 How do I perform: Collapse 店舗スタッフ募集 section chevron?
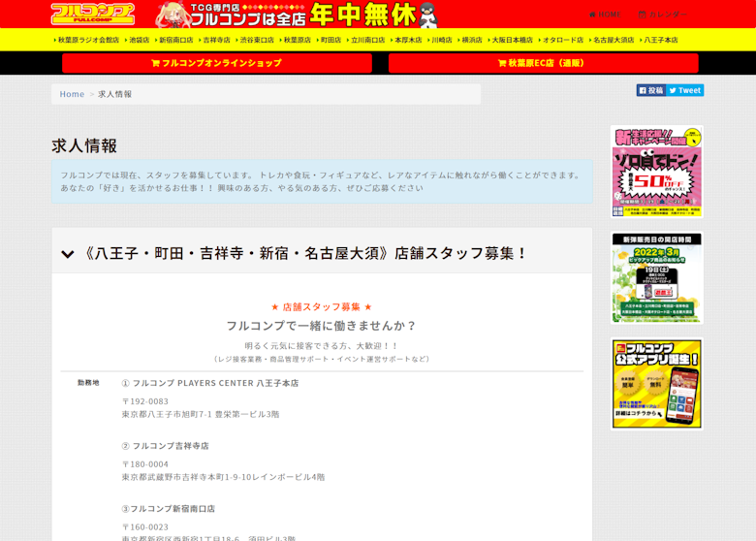[x=68, y=254]
